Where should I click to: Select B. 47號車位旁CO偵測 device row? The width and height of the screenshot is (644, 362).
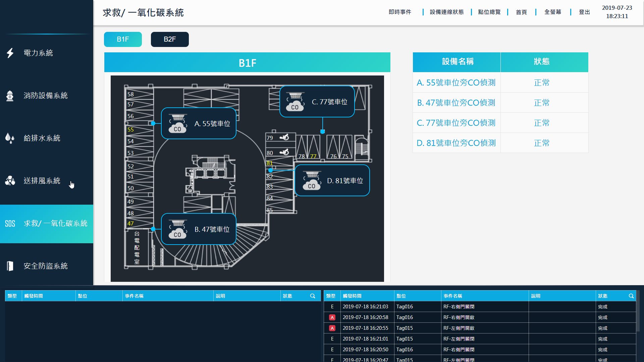click(500, 103)
